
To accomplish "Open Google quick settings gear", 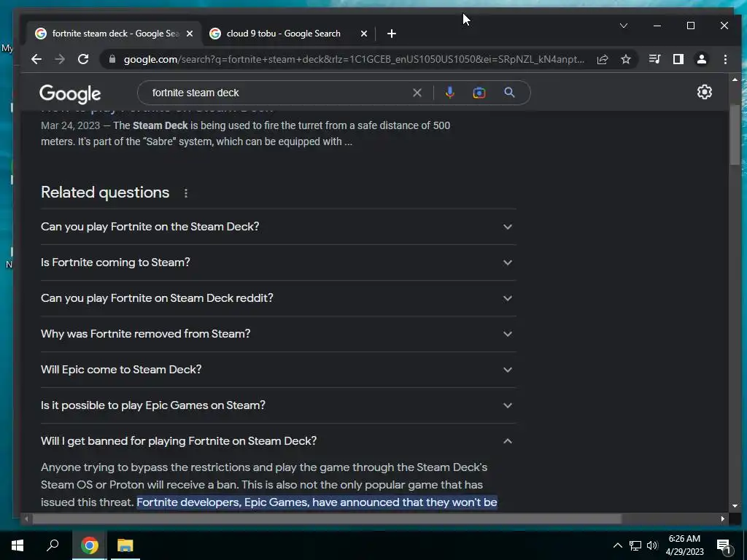I will click(705, 92).
